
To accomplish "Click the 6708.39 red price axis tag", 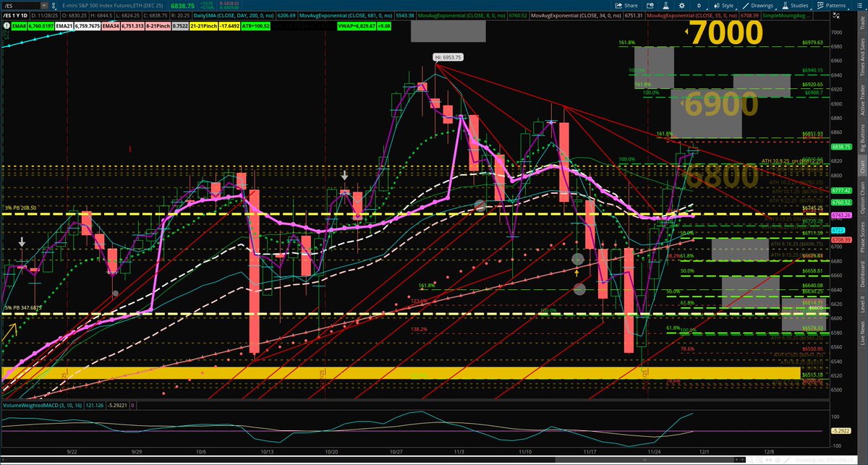I will 840,239.
